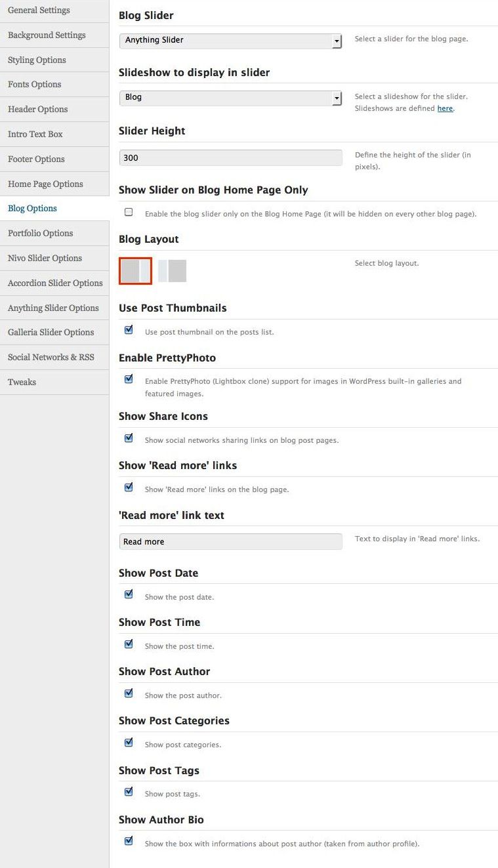Image resolution: width=498 pixels, height=868 pixels.
Task: Uncheck the Show Post Tags checkbox
Action: [129, 792]
